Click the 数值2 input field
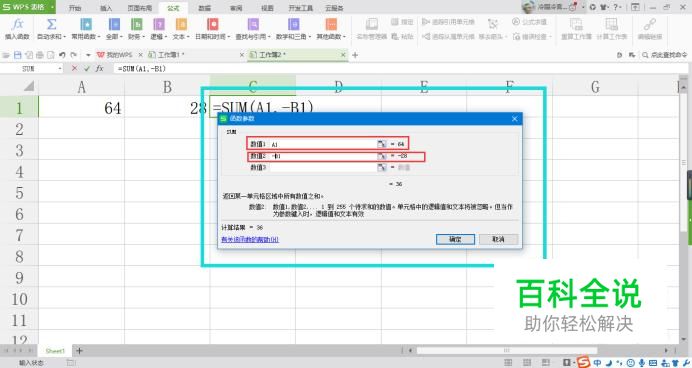The image size is (692, 368). pos(323,156)
